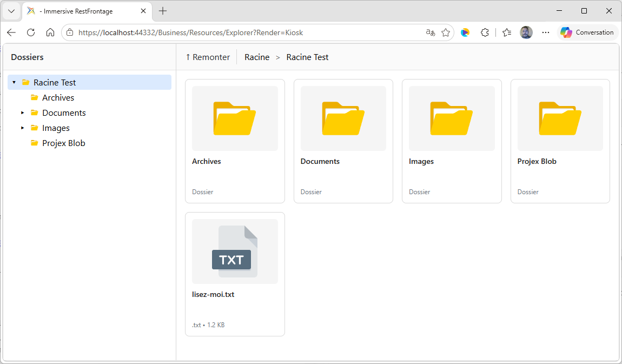Collapse the Racine Test tree node

pyautogui.click(x=14, y=82)
